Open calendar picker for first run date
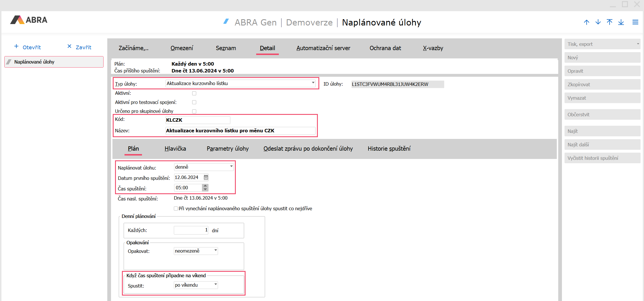 click(x=206, y=178)
